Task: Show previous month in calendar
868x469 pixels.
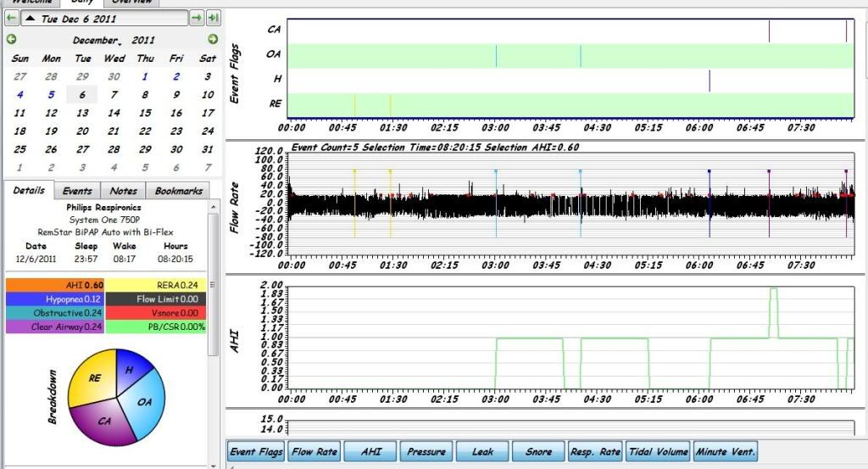Action: tap(12, 39)
